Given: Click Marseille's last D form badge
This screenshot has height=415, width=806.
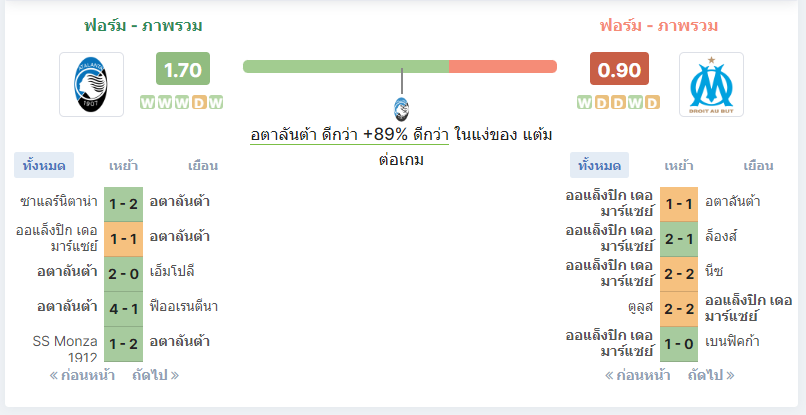Looking at the screenshot, I should click(x=652, y=102).
